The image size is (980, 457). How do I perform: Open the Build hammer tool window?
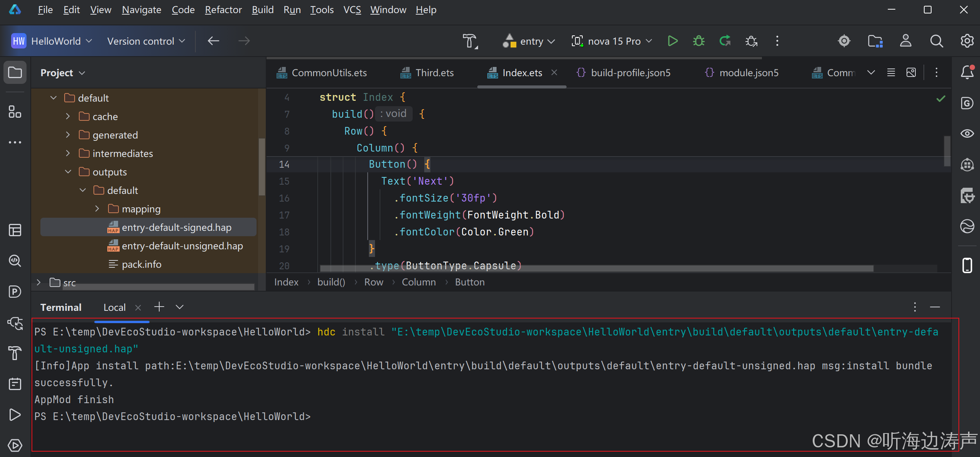15,353
